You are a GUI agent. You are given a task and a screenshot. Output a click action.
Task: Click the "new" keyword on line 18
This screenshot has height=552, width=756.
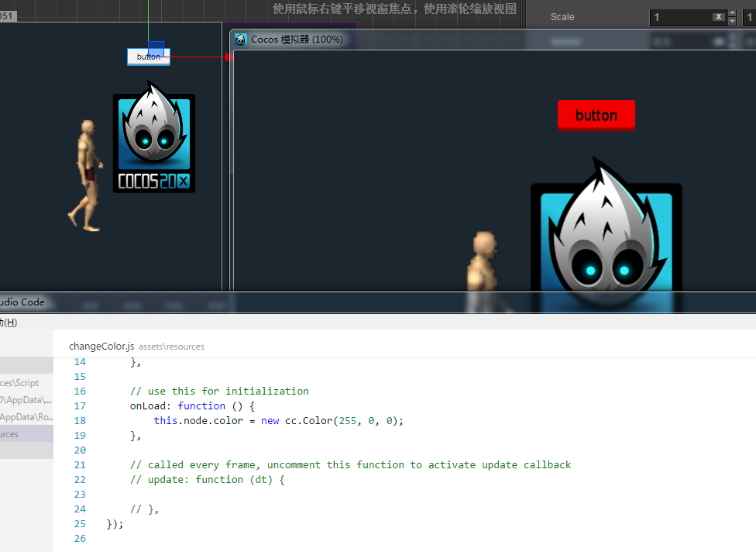pyautogui.click(x=270, y=421)
